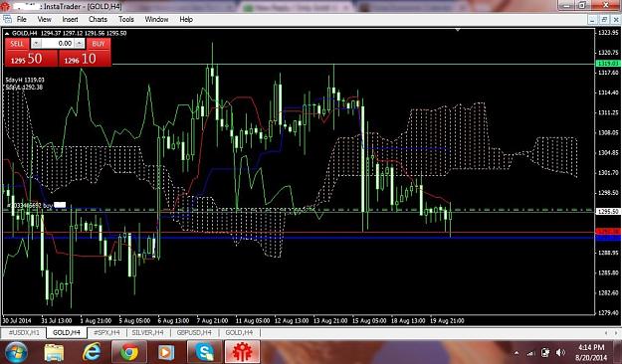Viewport: 622px width, 364px height.
Task: Click the network signal tray icon
Action: (x=531, y=352)
